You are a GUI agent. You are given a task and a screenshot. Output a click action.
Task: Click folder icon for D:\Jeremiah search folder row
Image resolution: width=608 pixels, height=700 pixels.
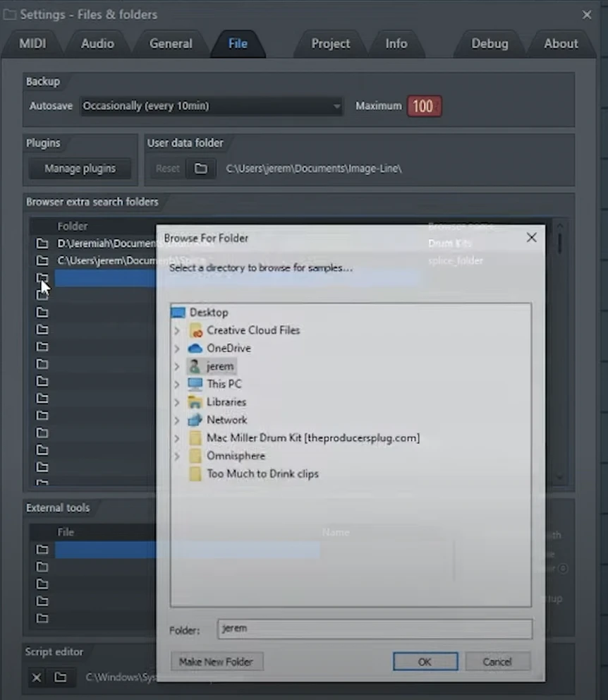click(x=42, y=243)
